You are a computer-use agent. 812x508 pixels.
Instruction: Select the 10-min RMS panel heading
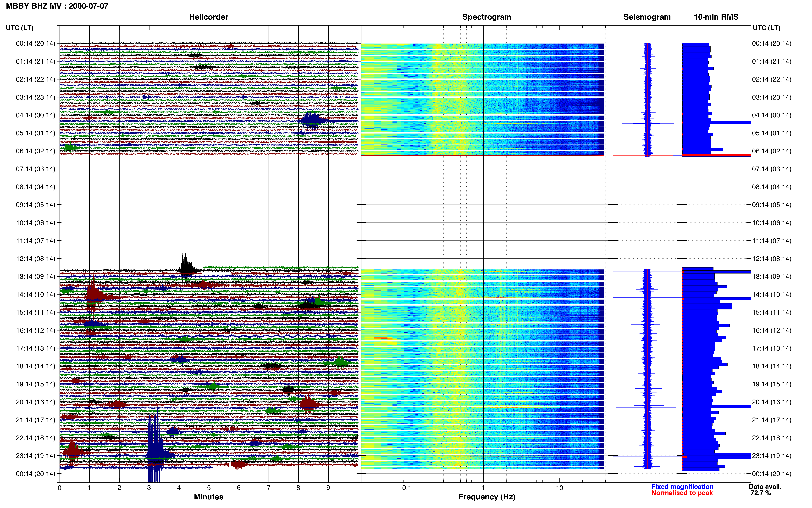coord(716,17)
